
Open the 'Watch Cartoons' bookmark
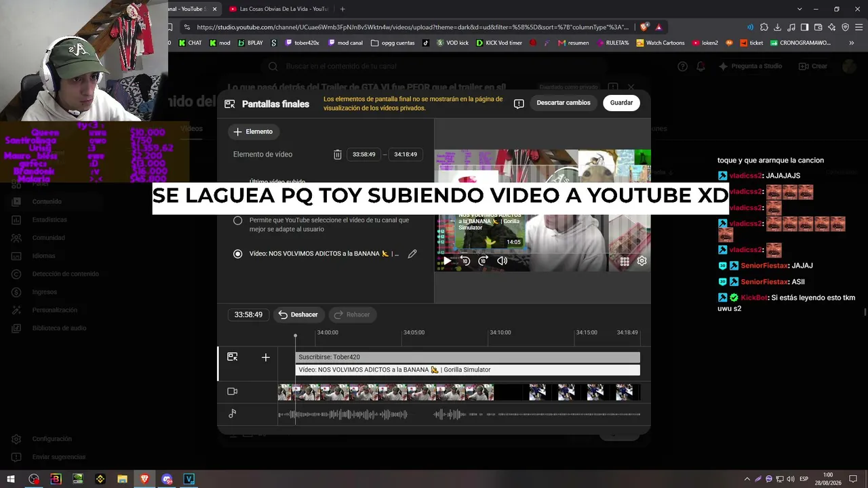[x=660, y=43]
